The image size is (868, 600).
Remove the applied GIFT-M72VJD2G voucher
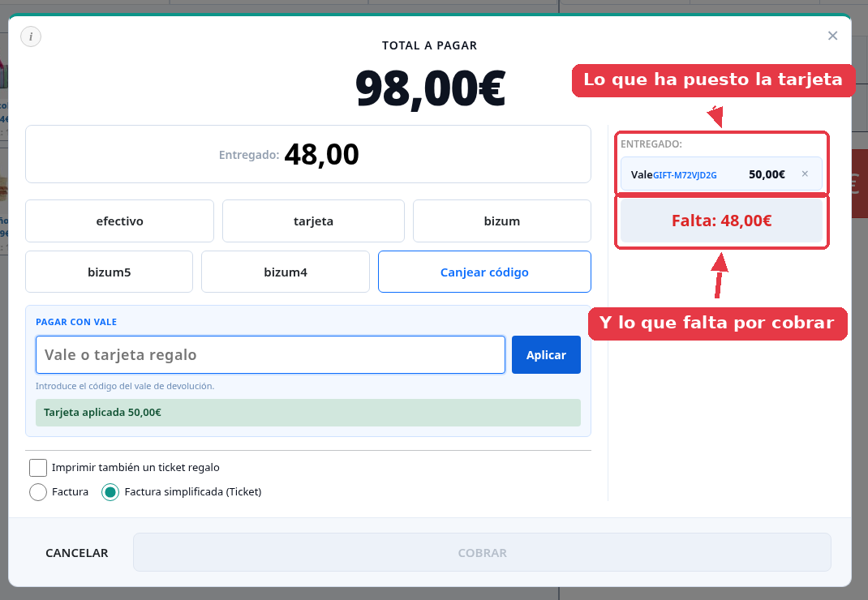pyautogui.click(x=805, y=174)
